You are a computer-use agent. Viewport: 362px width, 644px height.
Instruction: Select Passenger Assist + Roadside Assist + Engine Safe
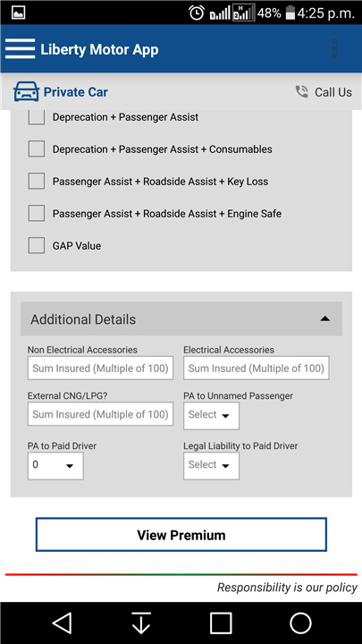[x=37, y=213]
